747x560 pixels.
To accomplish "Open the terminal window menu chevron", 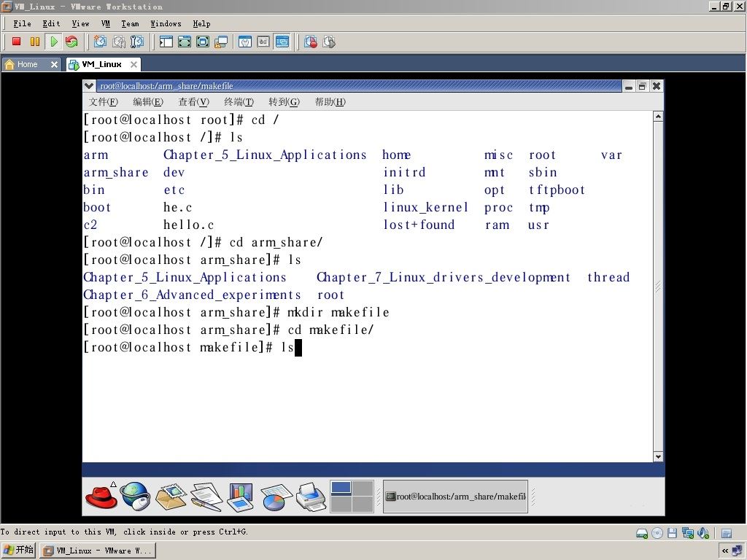I will click(88, 86).
